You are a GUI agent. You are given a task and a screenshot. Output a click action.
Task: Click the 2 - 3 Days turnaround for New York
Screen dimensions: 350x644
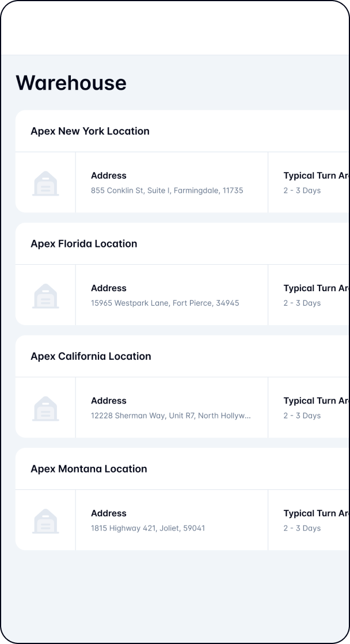(302, 190)
